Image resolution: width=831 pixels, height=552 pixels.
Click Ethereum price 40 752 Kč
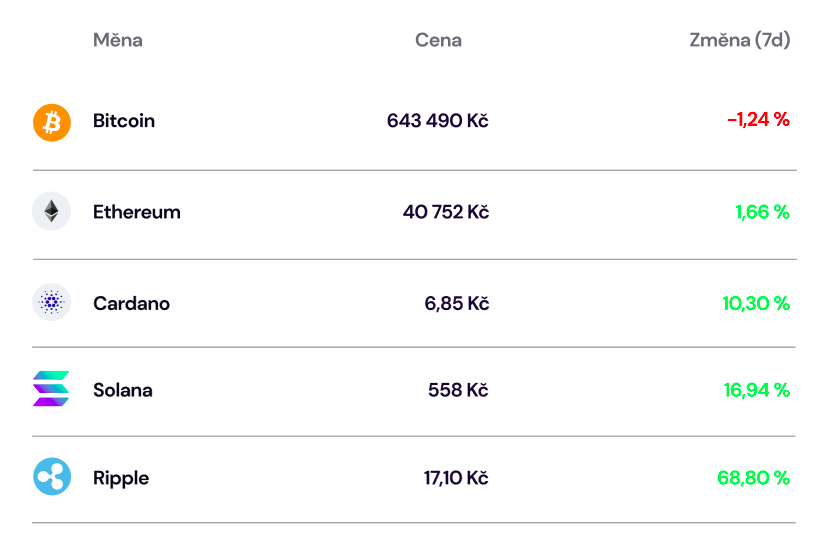pyautogui.click(x=446, y=212)
